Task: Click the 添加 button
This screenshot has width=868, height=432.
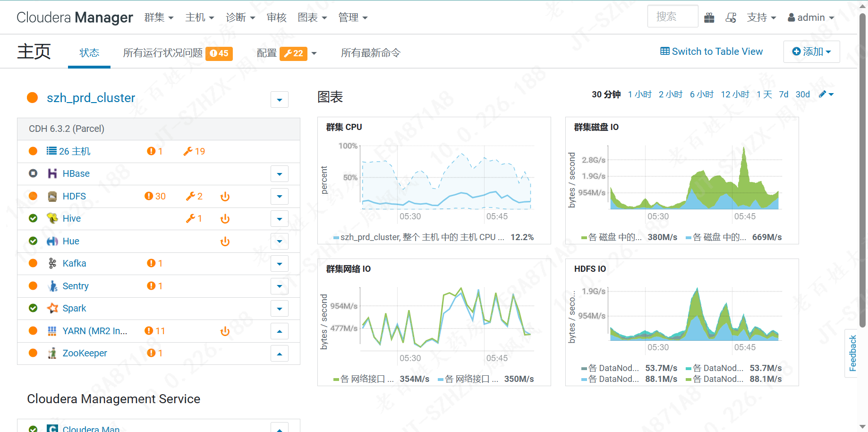Action: 811,52
